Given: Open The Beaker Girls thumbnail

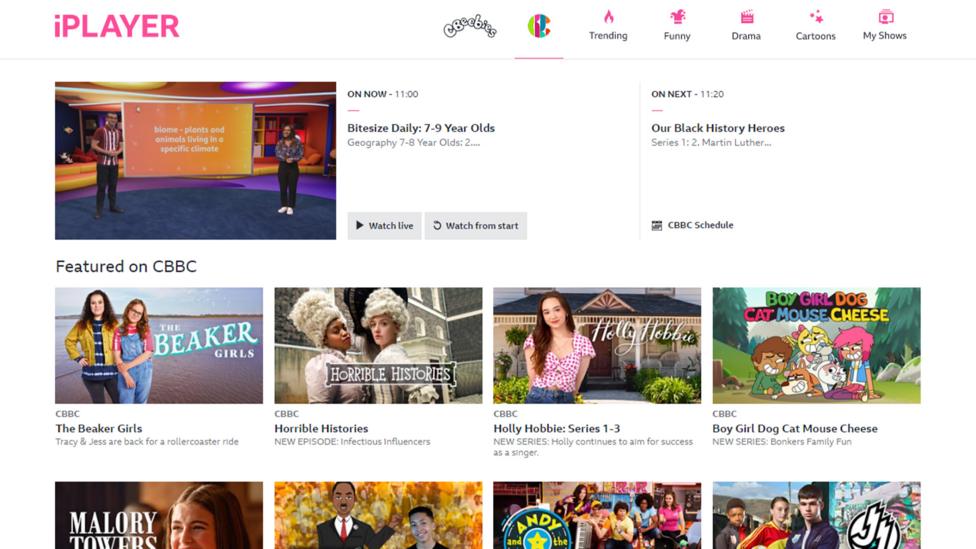Looking at the screenshot, I should click(x=159, y=346).
